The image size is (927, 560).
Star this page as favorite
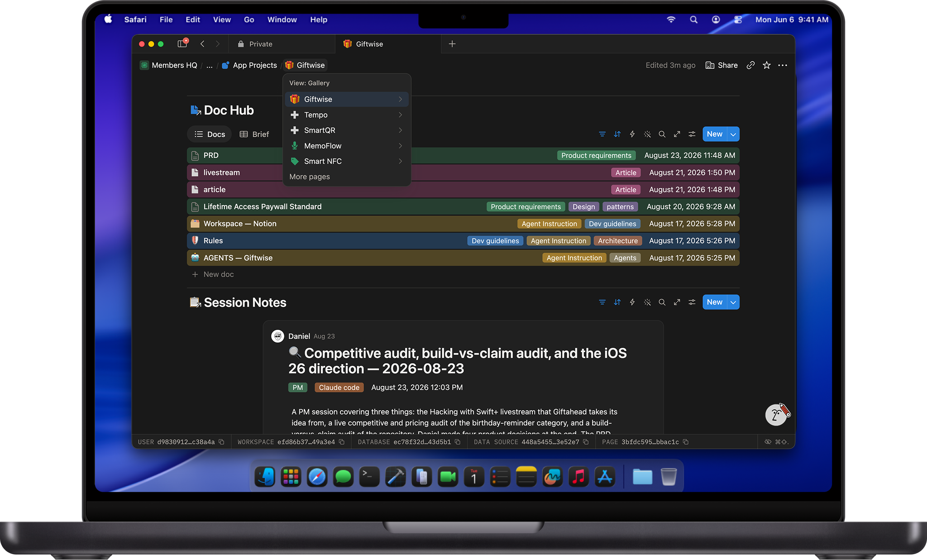coord(766,65)
